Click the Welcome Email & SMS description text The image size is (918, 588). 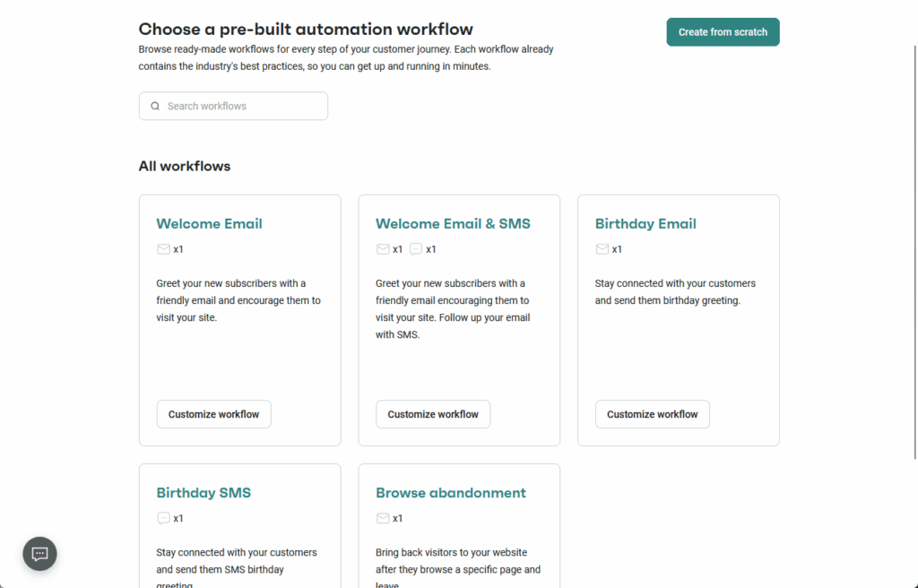[x=453, y=308]
